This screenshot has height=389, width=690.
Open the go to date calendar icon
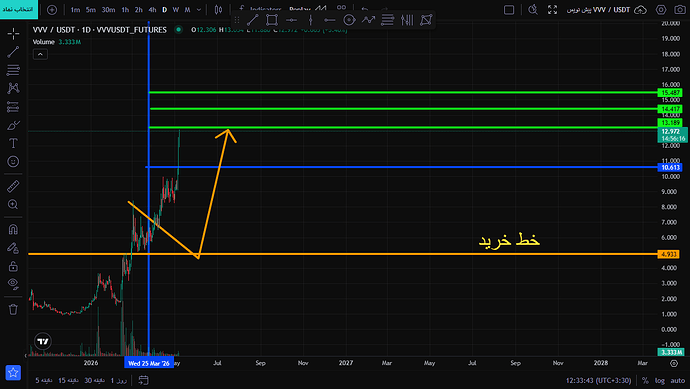coord(143,380)
